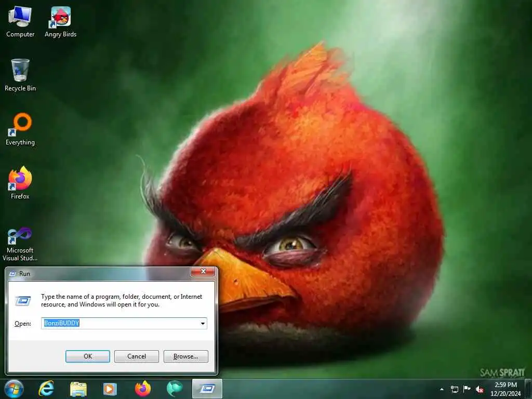532x399 pixels.
Task: Show hidden tray icons arrow
Action: (442, 389)
